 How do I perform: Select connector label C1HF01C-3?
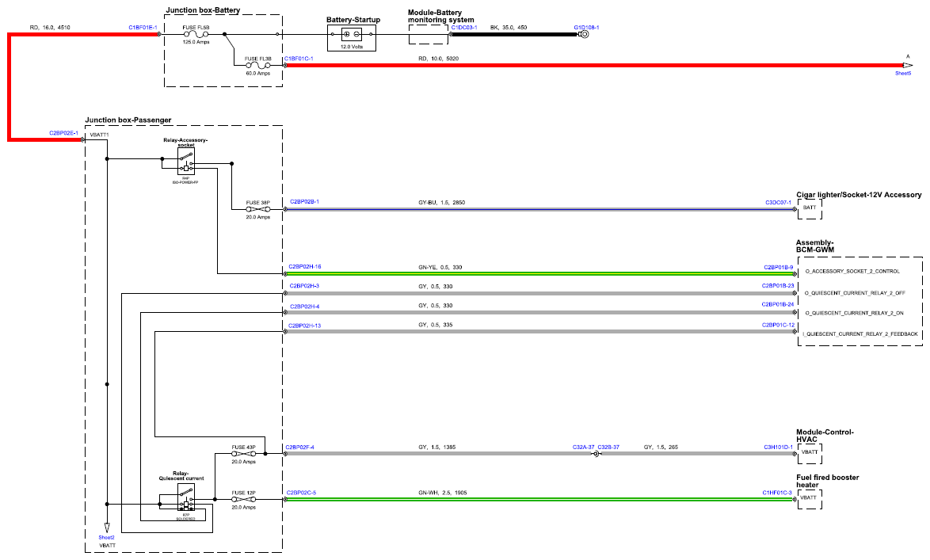777,493
